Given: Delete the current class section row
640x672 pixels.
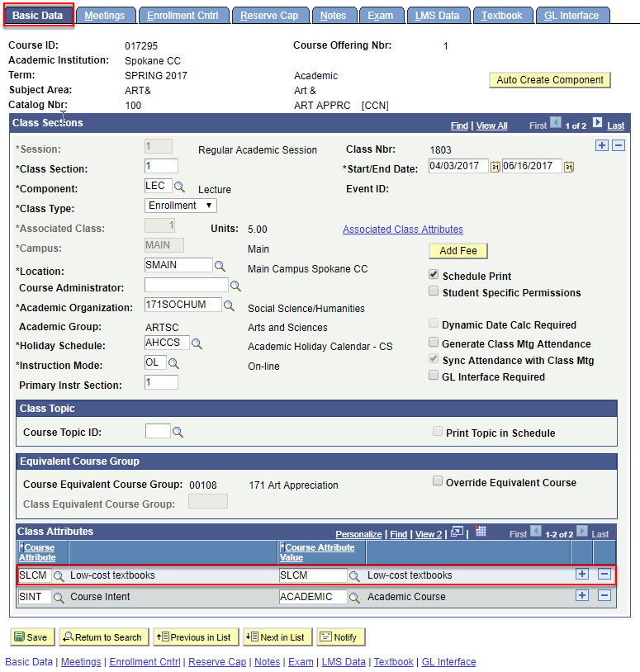Looking at the screenshot, I should [619, 145].
